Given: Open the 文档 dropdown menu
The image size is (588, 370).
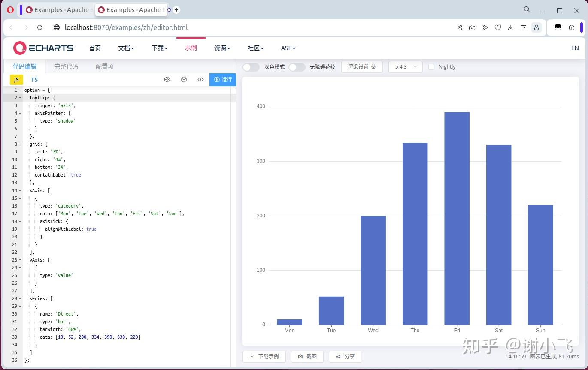Looking at the screenshot, I should click(126, 48).
